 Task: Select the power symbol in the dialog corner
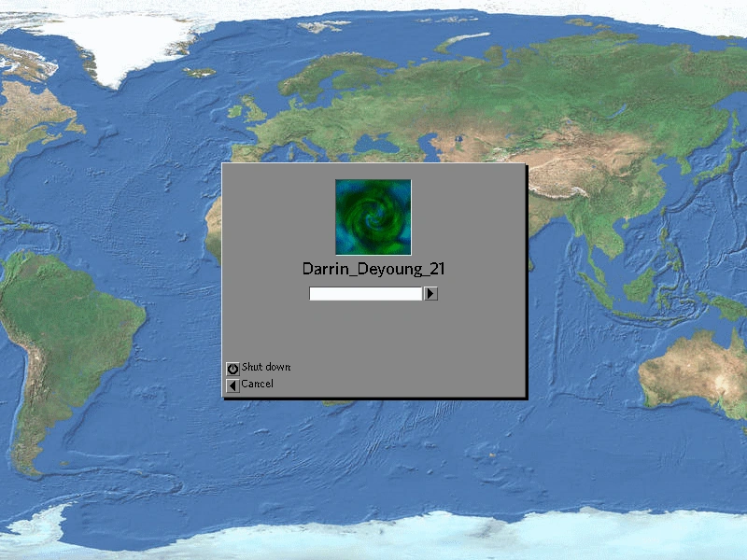pyautogui.click(x=233, y=368)
